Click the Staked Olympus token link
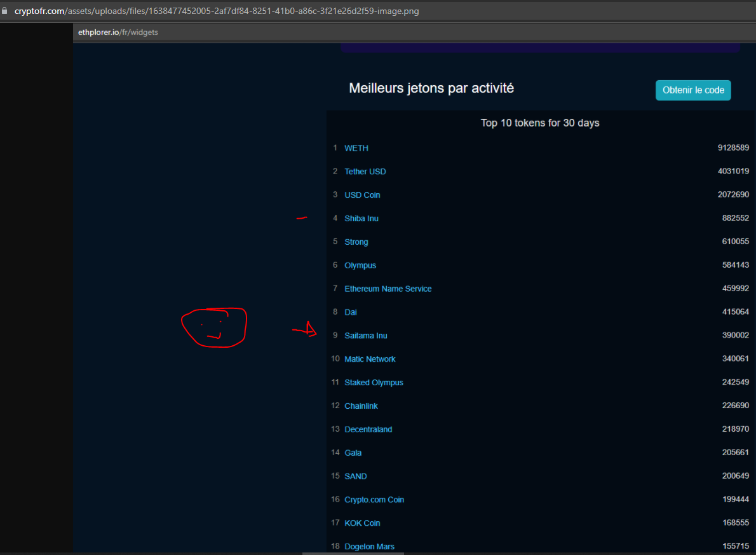The image size is (756, 555). pyautogui.click(x=374, y=383)
